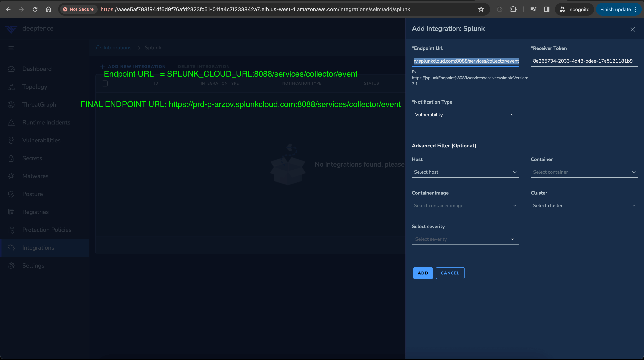Open the Notification Type dropdown
644x360 pixels.
click(x=465, y=115)
